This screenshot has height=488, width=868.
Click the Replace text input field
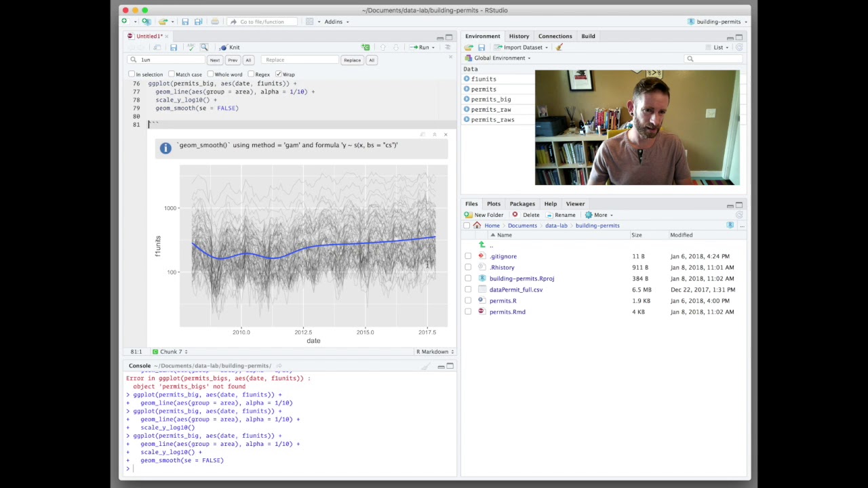tap(298, 60)
